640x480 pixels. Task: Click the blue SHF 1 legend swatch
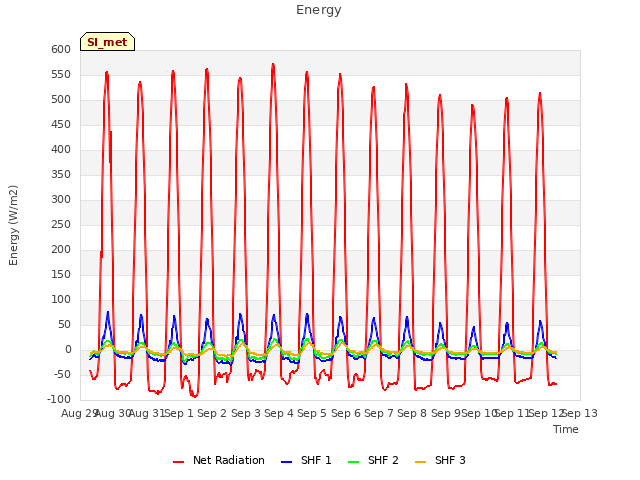(x=287, y=462)
